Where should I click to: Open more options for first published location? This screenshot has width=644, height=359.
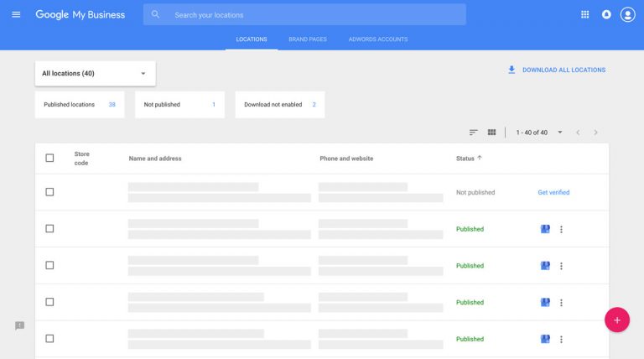coord(562,229)
